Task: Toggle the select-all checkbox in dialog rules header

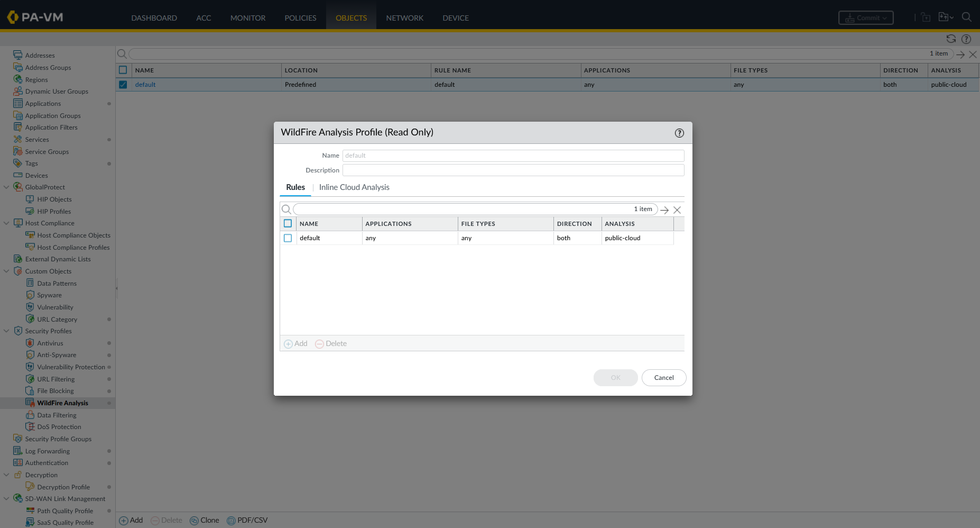Action: [288, 223]
